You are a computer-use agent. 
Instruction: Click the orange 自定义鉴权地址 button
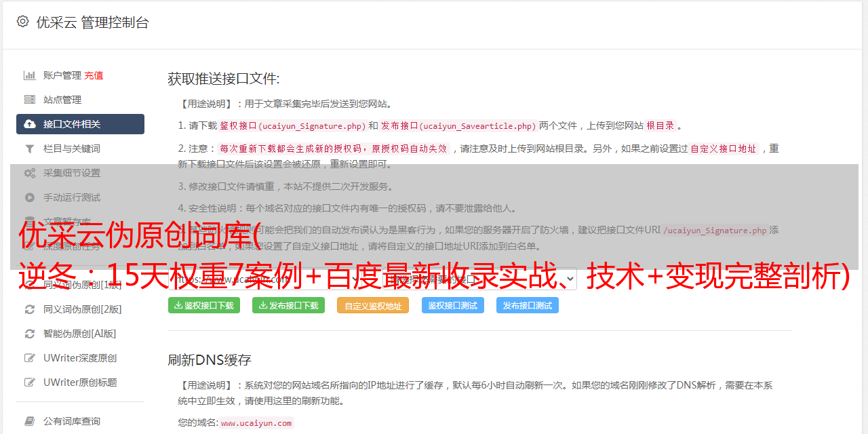tap(373, 305)
